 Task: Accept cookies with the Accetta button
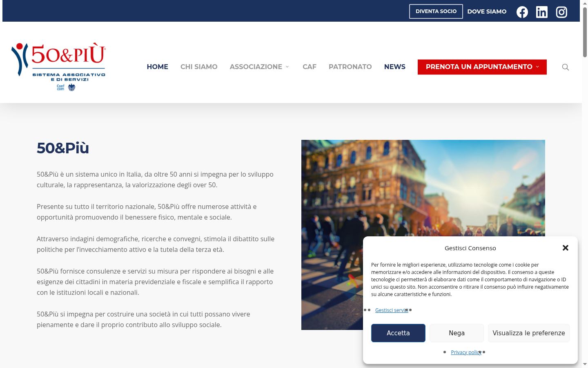click(398, 333)
